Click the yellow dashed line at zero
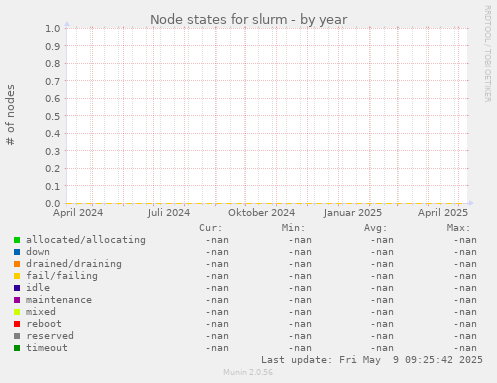Screen dimensions: 497x383 point(263,203)
